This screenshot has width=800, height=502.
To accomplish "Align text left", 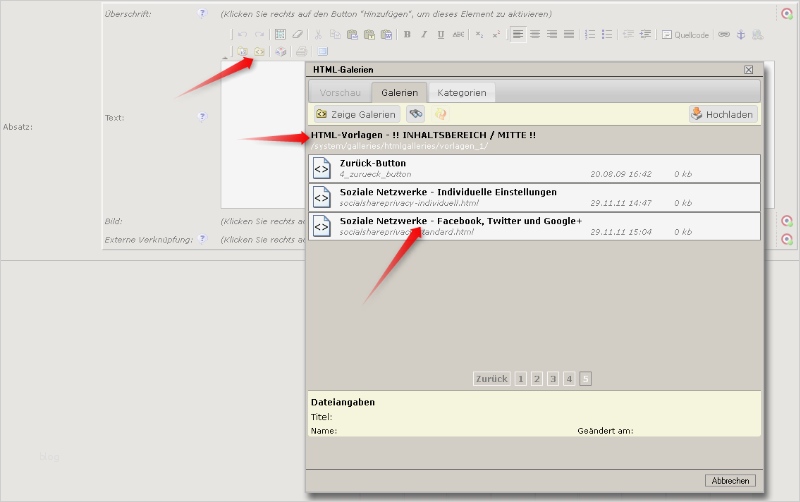I will pos(518,35).
